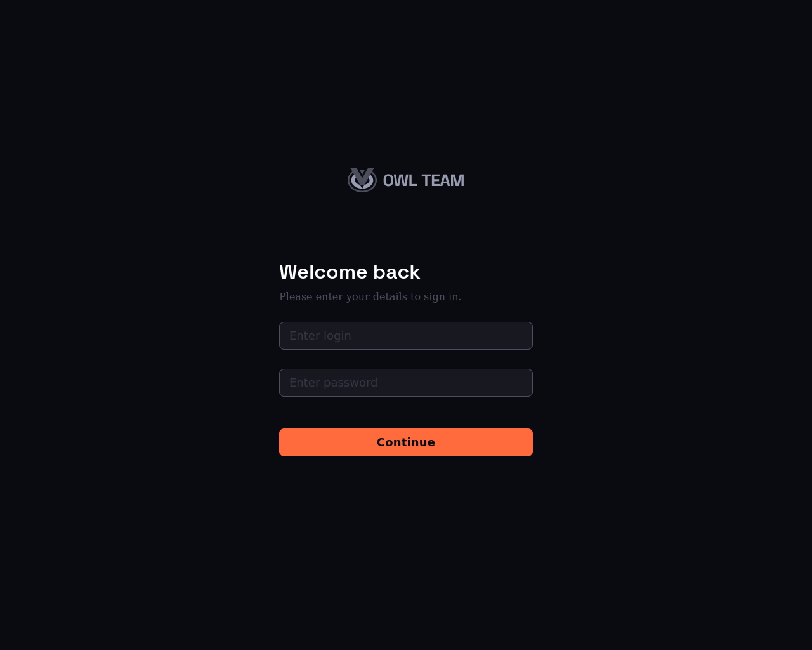
Task: Click the word 'TEAM' in the logo
Action: [x=443, y=181]
